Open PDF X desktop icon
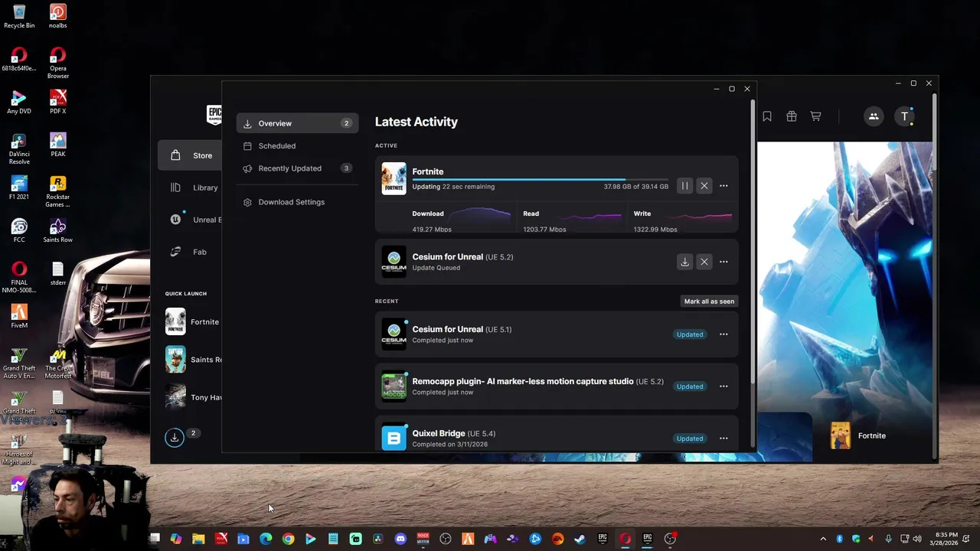This screenshot has height=551, width=980. (x=58, y=102)
